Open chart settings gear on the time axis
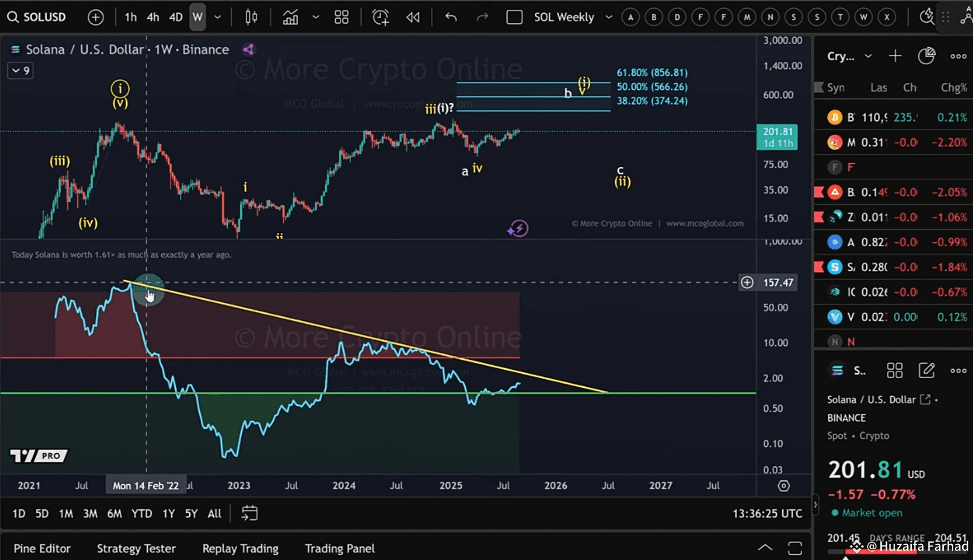 click(x=784, y=486)
